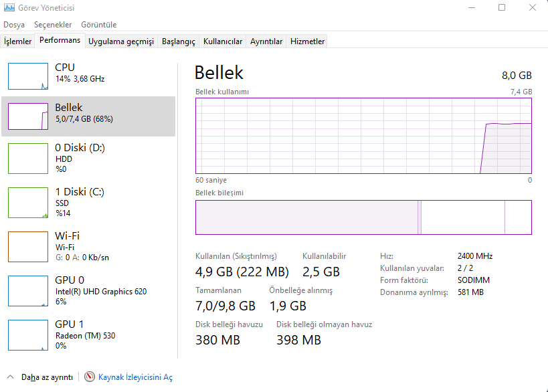Switch to the Uygulama geçmişi tab
Screen dimensions: 548x392
tap(121, 41)
